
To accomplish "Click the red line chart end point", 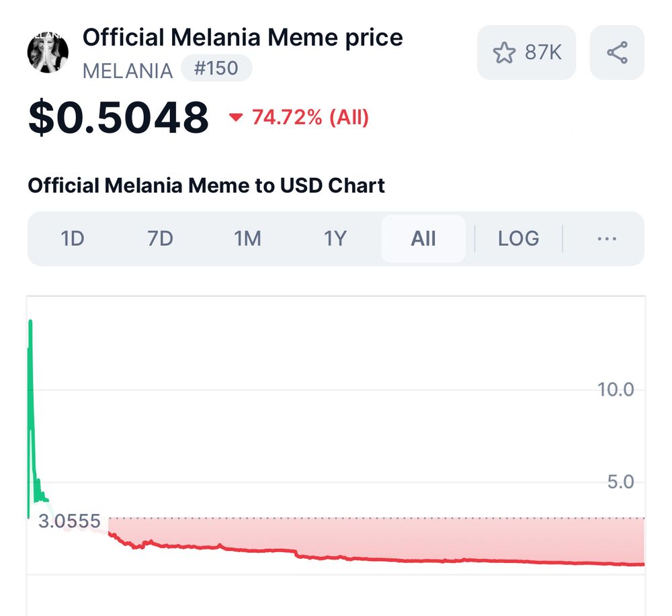I will click(642, 564).
